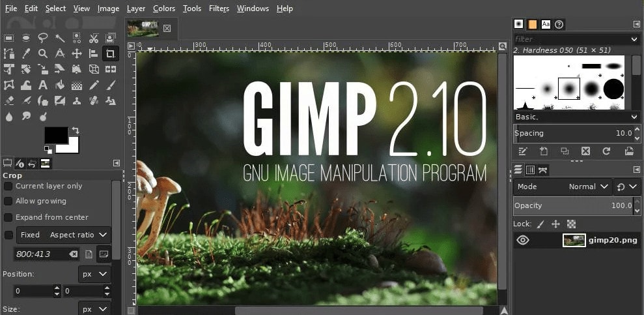
Task: Switch to the Channels tab
Action: tap(530, 170)
